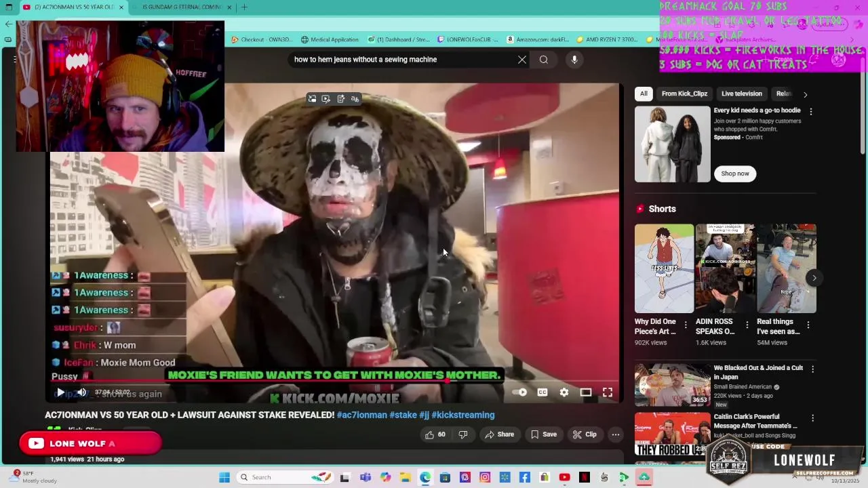Select From Kick_Clipz filter chip
The height and width of the screenshot is (488, 868).
[x=684, y=94]
